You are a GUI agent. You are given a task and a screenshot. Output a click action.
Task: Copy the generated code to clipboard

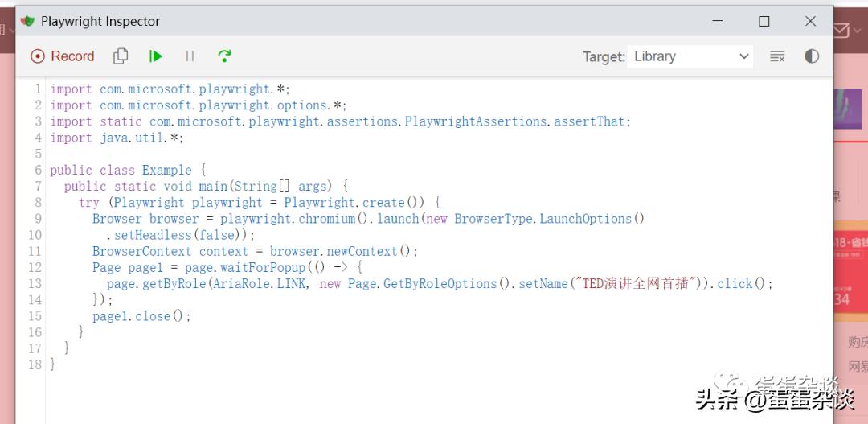click(x=121, y=56)
